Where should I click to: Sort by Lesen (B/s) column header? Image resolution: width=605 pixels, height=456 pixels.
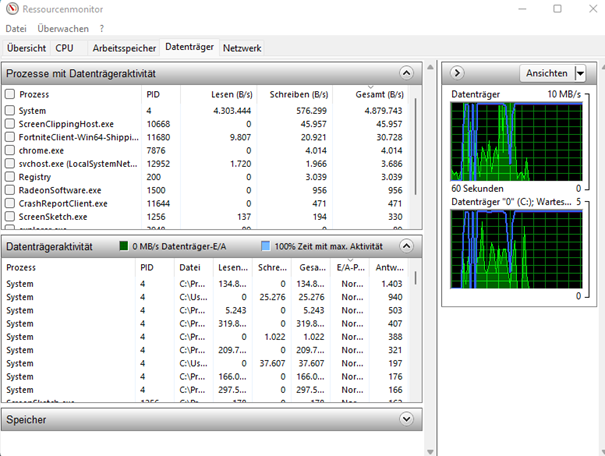click(218, 95)
